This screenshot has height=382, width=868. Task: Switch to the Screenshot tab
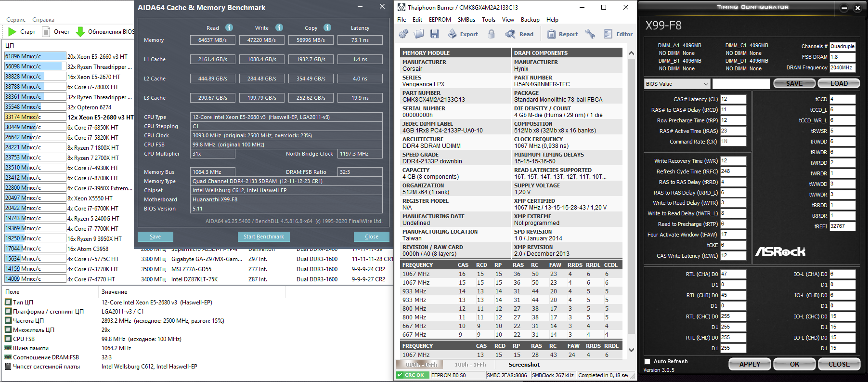pyautogui.click(x=524, y=365)
